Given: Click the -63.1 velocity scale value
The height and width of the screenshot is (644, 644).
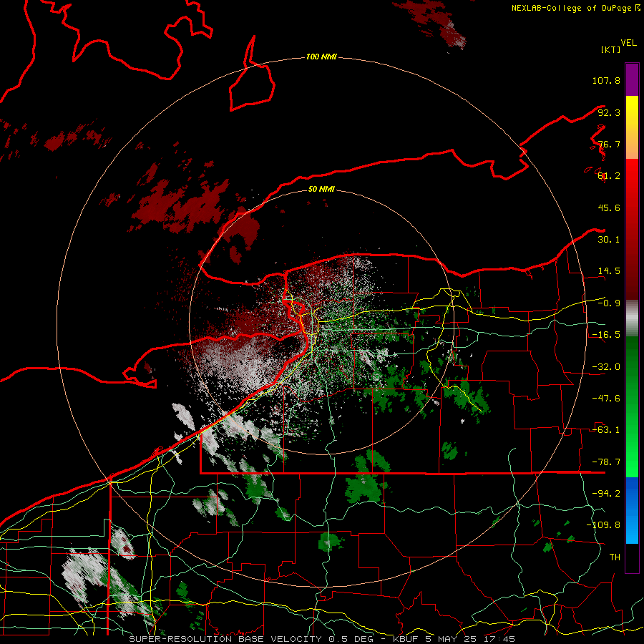Looking at the screenshot, I should coord(606,430).
